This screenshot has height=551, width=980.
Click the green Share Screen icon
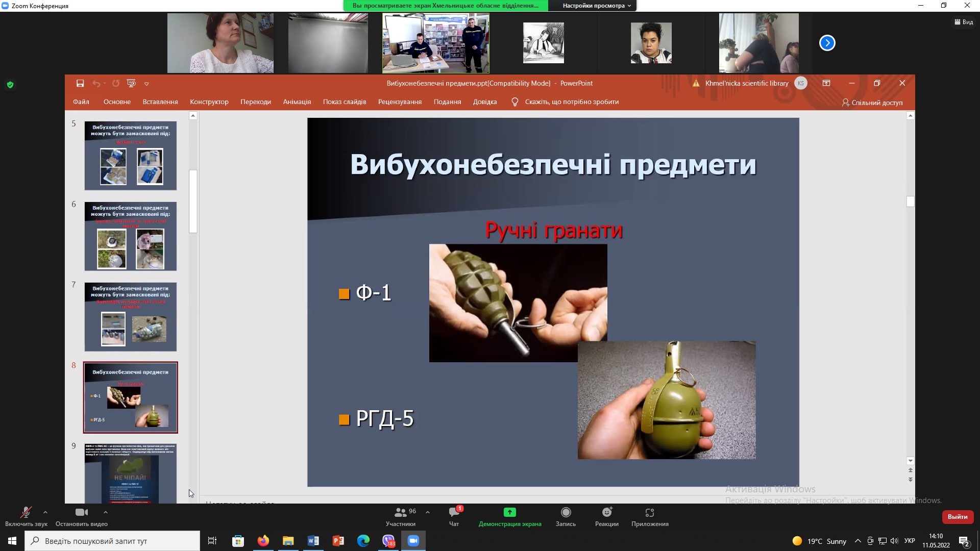[509, 513]
